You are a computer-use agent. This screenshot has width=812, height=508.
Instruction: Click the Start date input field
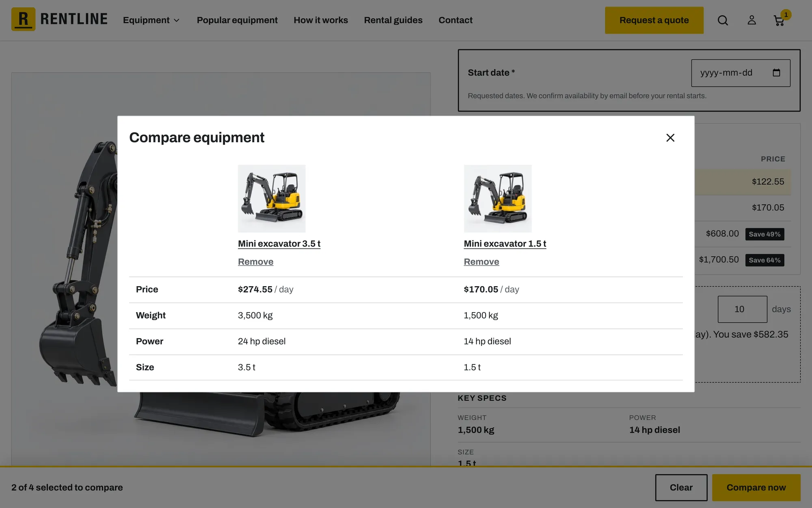click(x=741, y=73)
